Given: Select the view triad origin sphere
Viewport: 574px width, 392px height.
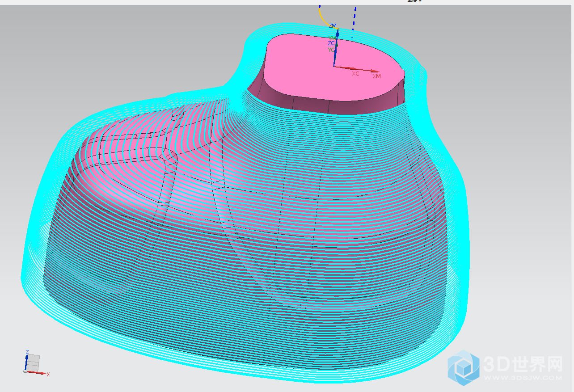Looking at the screenshot, I should (x=25, y=371).
